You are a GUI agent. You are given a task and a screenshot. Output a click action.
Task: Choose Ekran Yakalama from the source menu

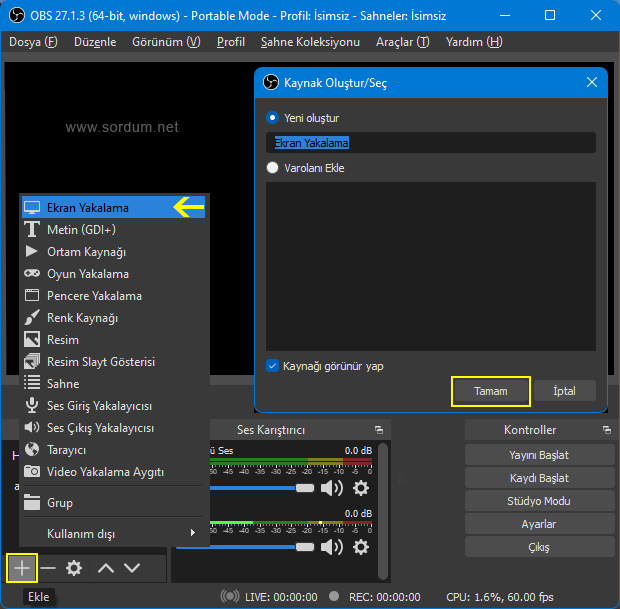[88, 208]
